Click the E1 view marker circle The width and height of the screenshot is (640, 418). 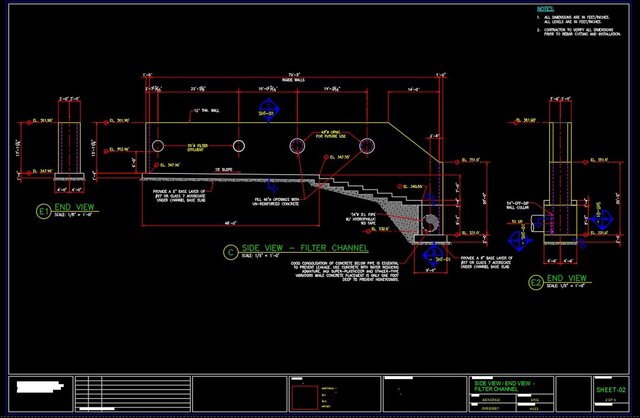coord(43,213)
